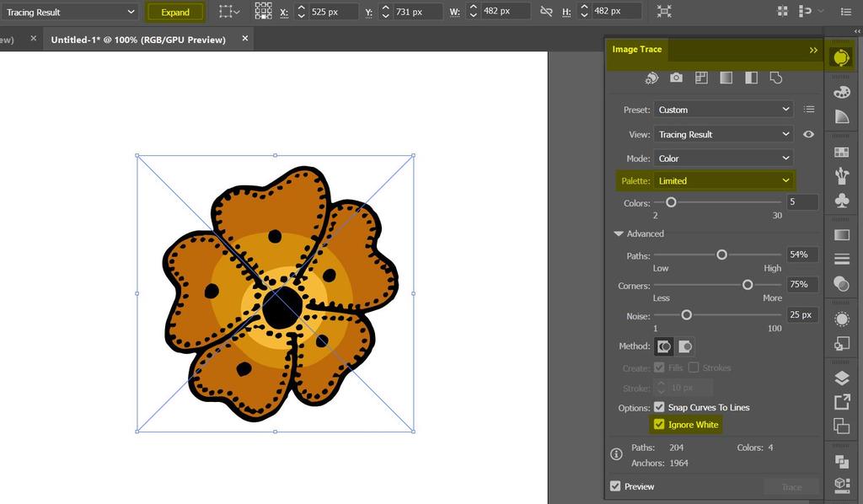Image resolution: width=863 pixels, height=504 pixels.
Task: Open the Color panel palette icon
Action: [x=842, y=93]
